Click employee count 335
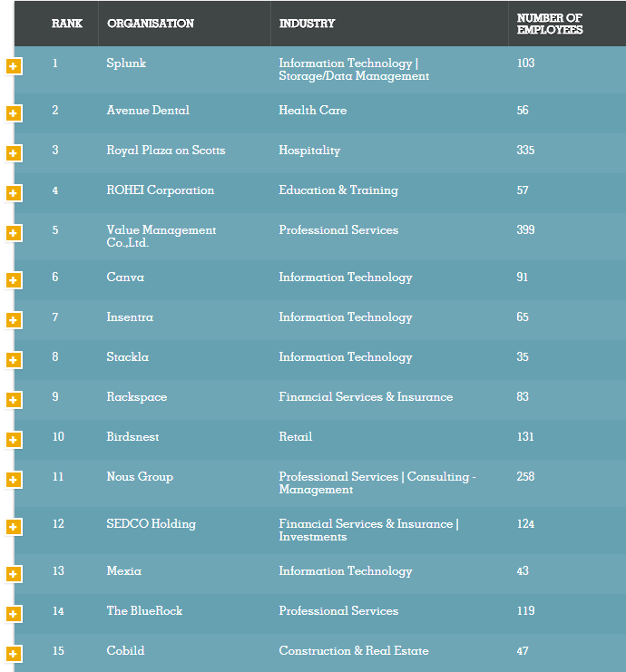 coord(525,150)
